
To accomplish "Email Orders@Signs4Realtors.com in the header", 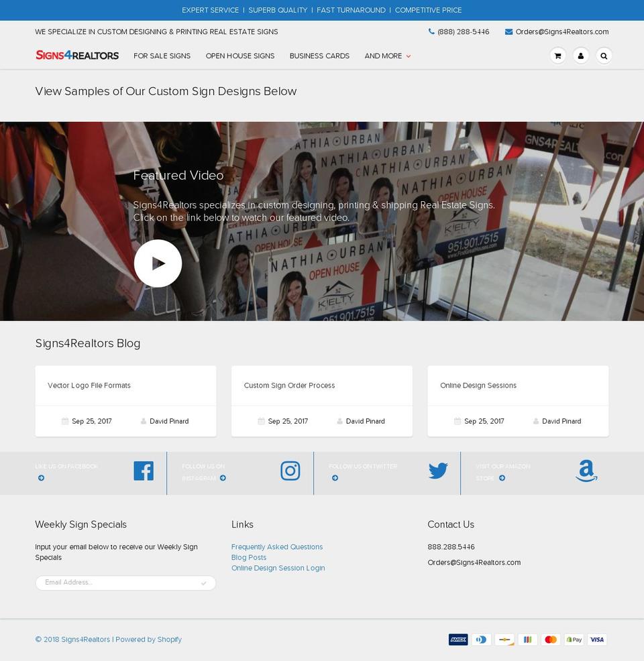I will tap(561, 32).
